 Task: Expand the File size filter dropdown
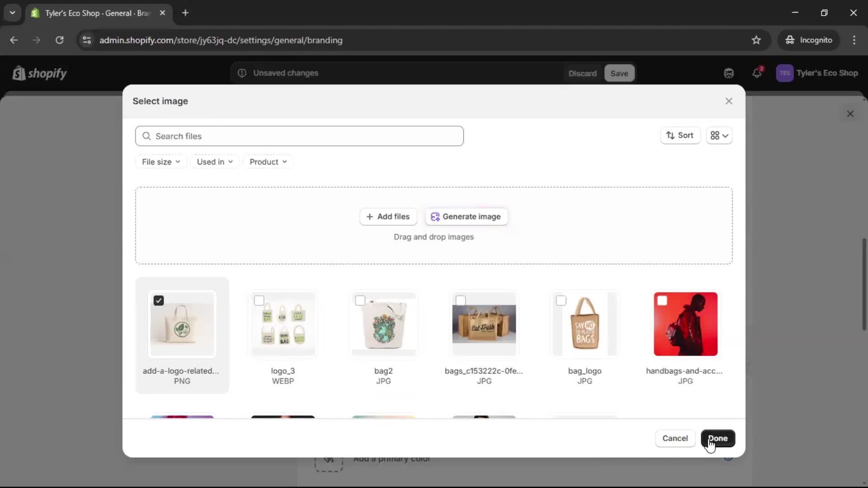pos(161,162)
